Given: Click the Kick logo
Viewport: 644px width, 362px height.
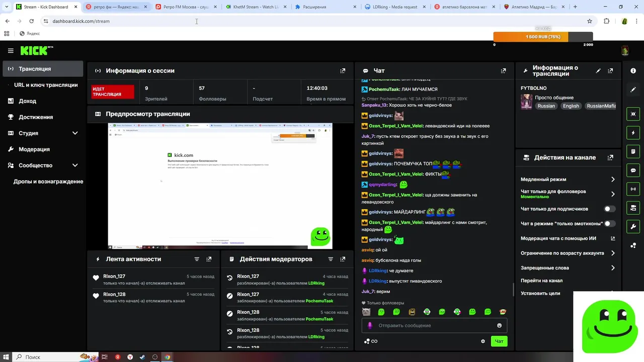Looking at the screenshot, I should (x=37, y=50).
